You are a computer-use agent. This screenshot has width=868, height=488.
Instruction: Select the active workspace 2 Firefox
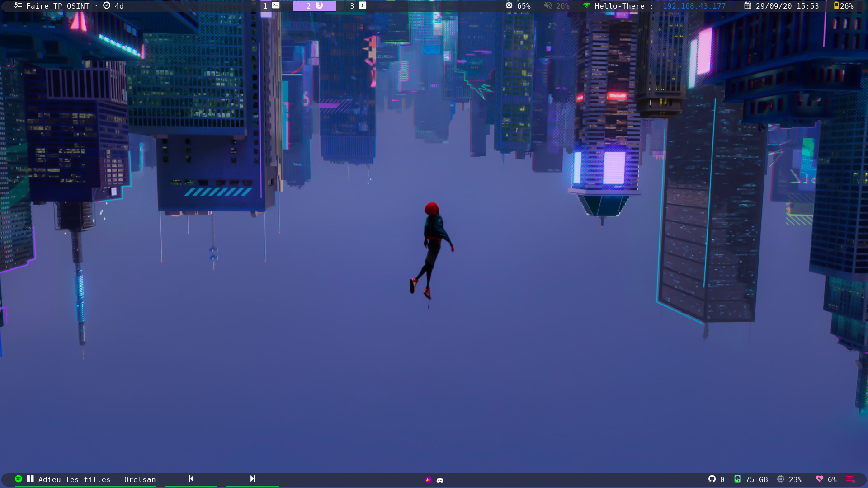click(x=314, y=6)
